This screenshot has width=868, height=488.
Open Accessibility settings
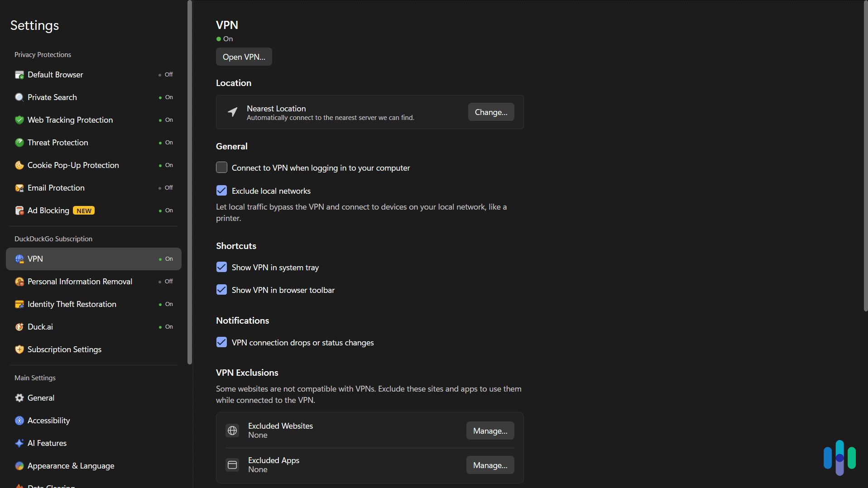[x=94, y=421]
